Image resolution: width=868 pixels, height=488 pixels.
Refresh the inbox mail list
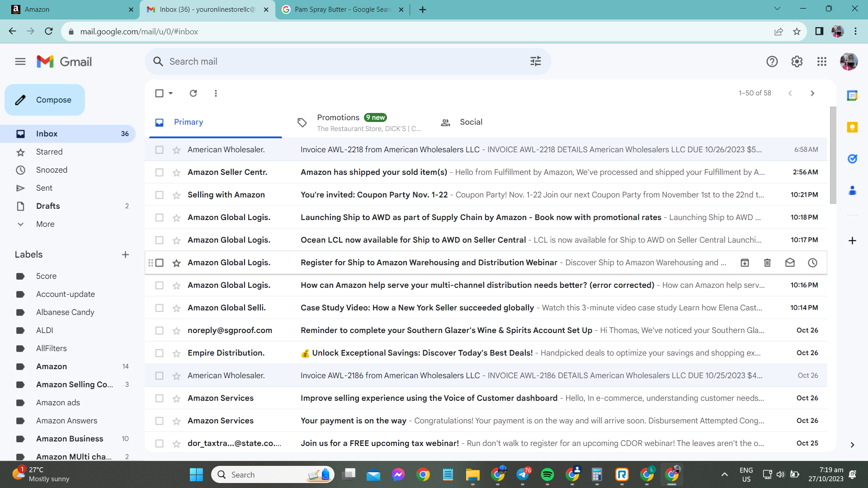193,93
